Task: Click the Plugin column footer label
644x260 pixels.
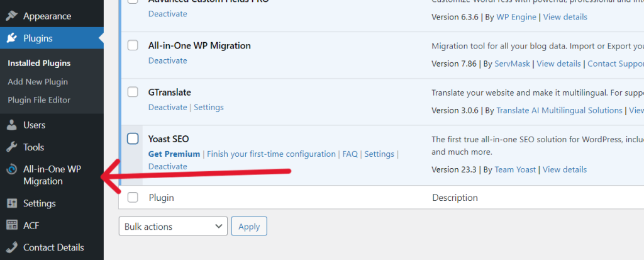Action: click(162, 198)
